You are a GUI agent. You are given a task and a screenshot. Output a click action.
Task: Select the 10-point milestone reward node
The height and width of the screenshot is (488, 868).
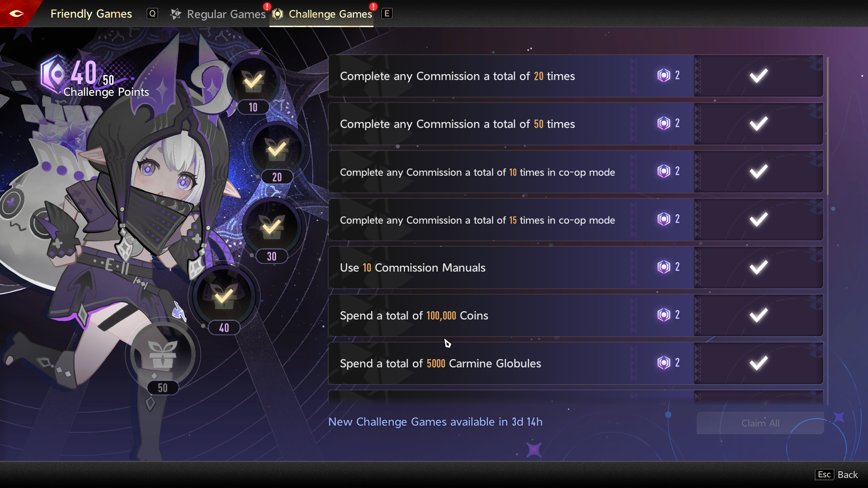point(253,81)
